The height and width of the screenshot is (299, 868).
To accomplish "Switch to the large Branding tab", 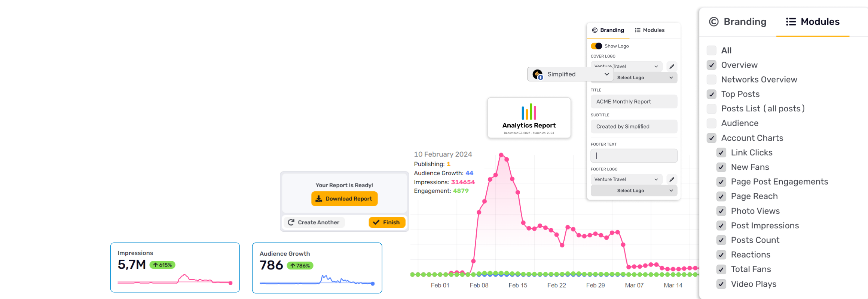I will [x=738, y=22].
